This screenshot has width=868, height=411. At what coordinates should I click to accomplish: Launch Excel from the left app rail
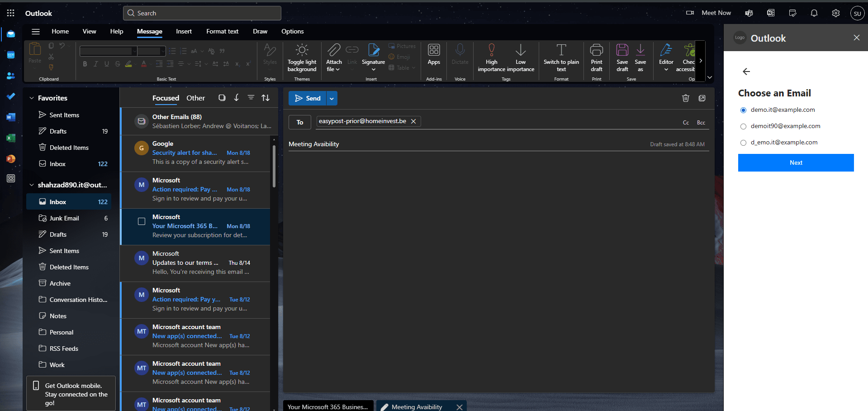pos(11,138)
